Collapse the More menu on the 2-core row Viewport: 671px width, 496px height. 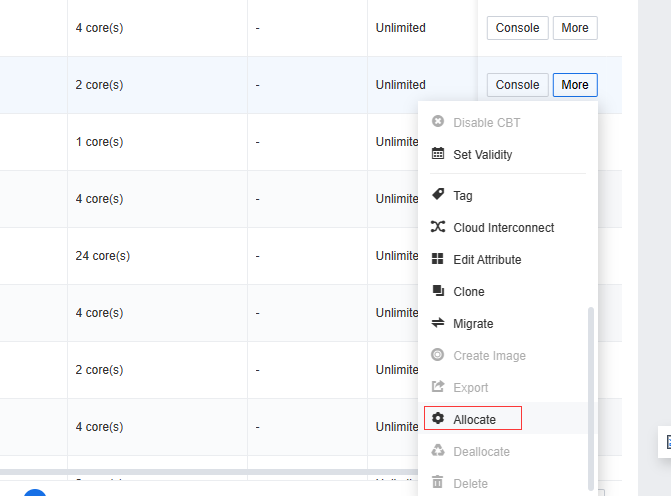(575, 85)
